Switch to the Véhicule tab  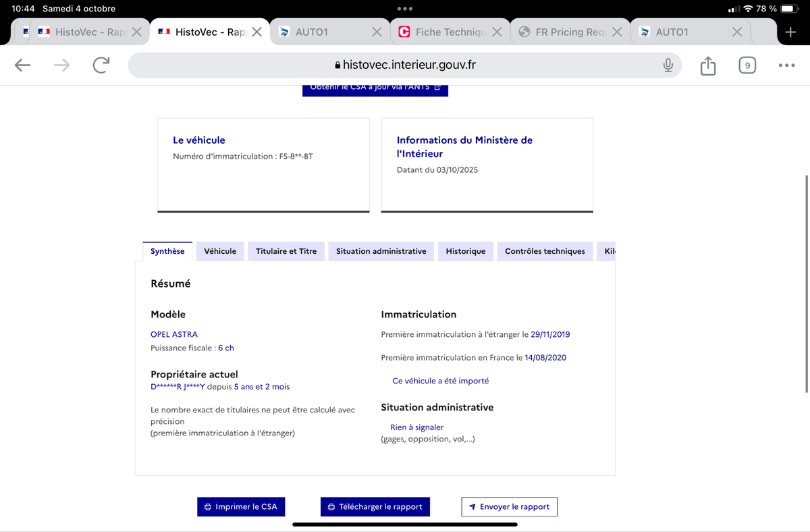coord(219,250)
